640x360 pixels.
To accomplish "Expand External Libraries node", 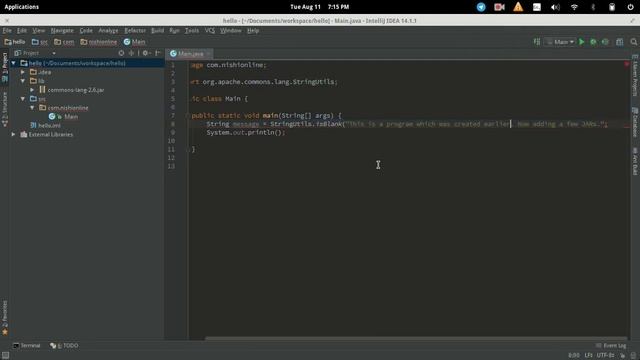I will 13,134.
